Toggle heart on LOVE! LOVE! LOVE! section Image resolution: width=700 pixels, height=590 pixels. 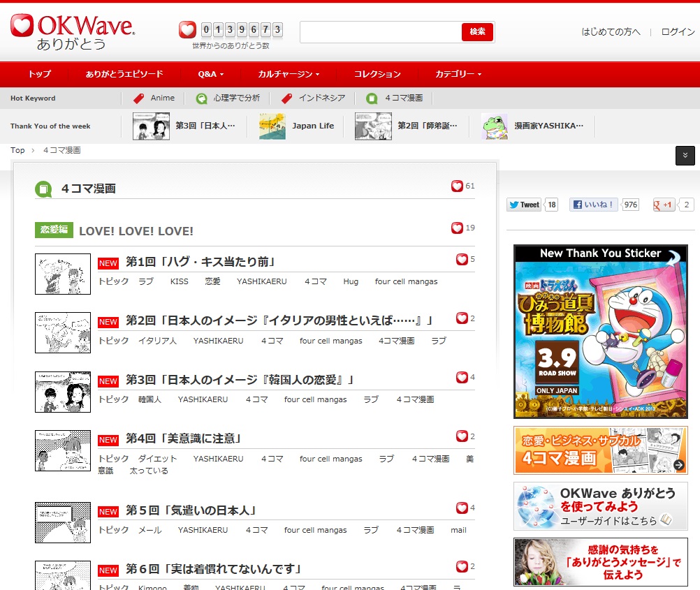457,228
